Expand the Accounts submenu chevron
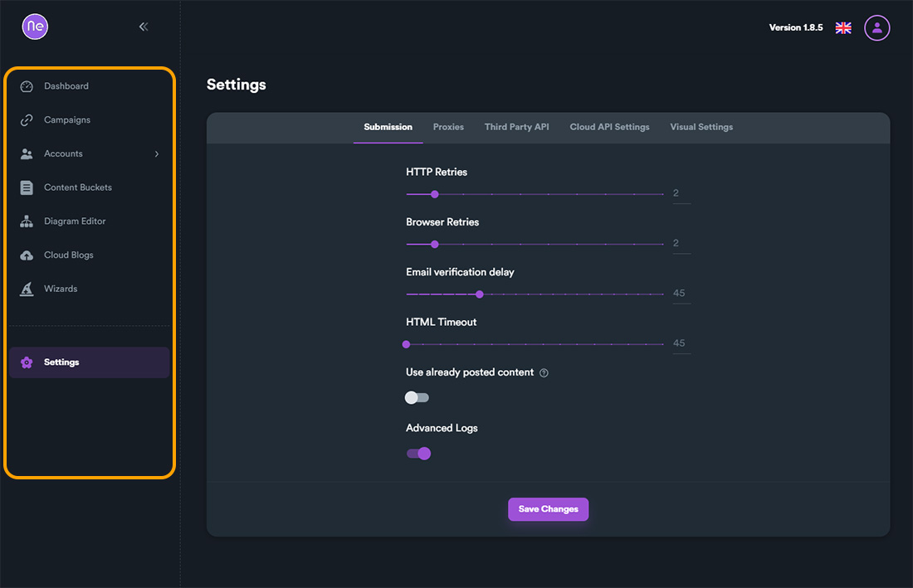 click(157, 154)
